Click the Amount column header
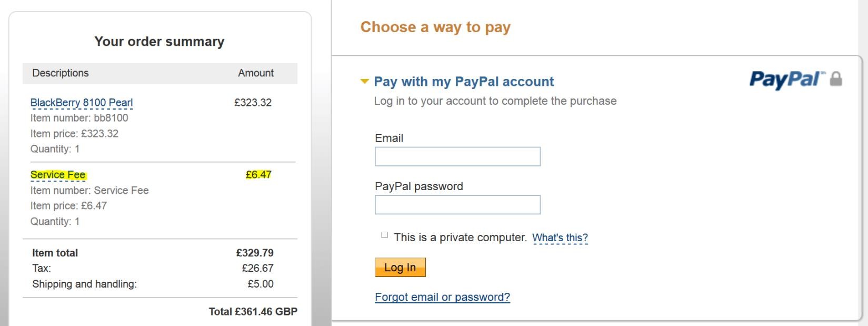868x326 pixels. click(256, 73)
